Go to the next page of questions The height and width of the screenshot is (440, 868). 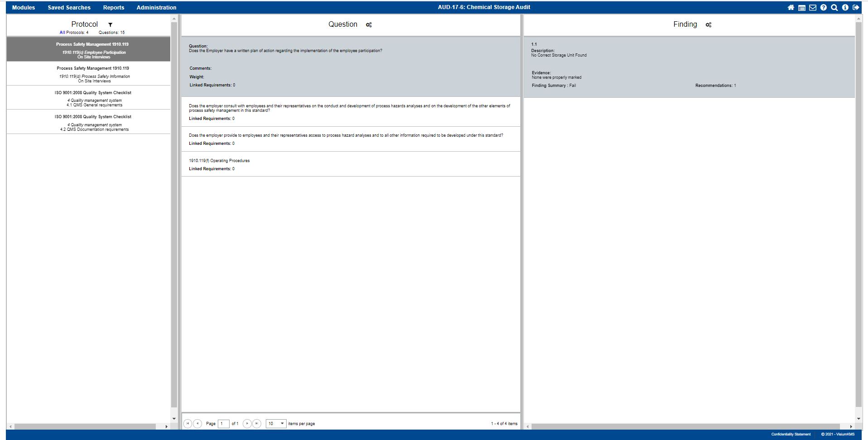click(247, 424)
